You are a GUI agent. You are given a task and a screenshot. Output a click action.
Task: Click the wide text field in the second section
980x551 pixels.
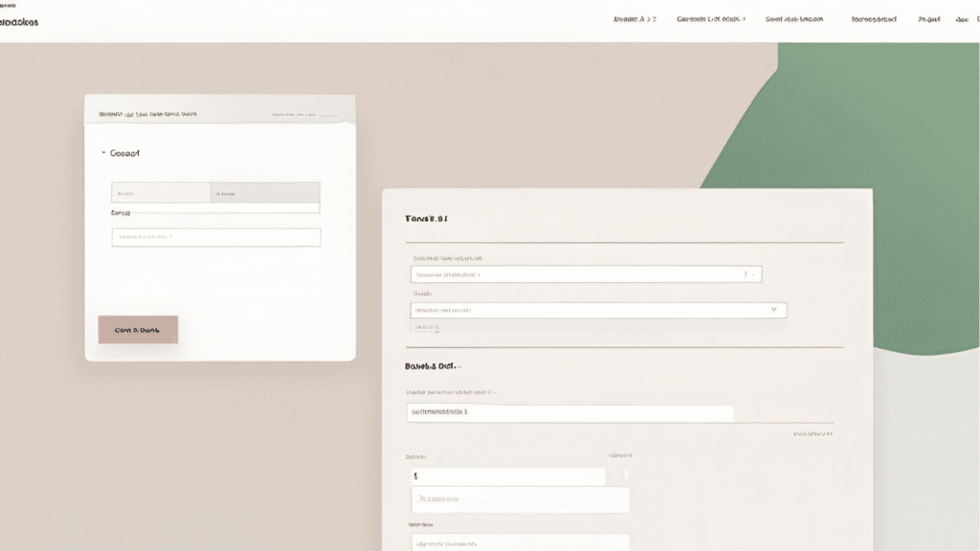click(569, 413)
